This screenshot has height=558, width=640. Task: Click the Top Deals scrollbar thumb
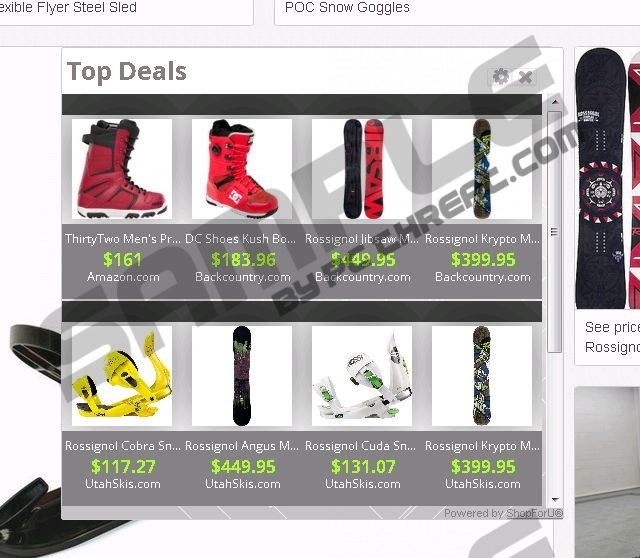tap(554, 231)
